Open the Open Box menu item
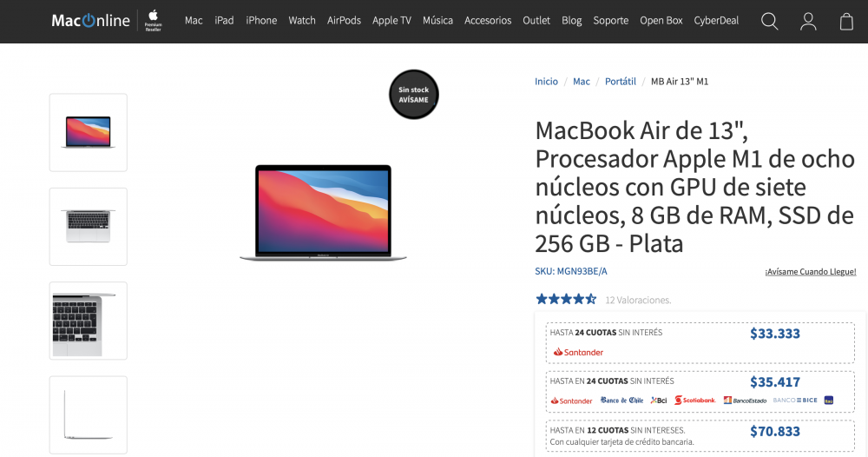 (661, 21)
